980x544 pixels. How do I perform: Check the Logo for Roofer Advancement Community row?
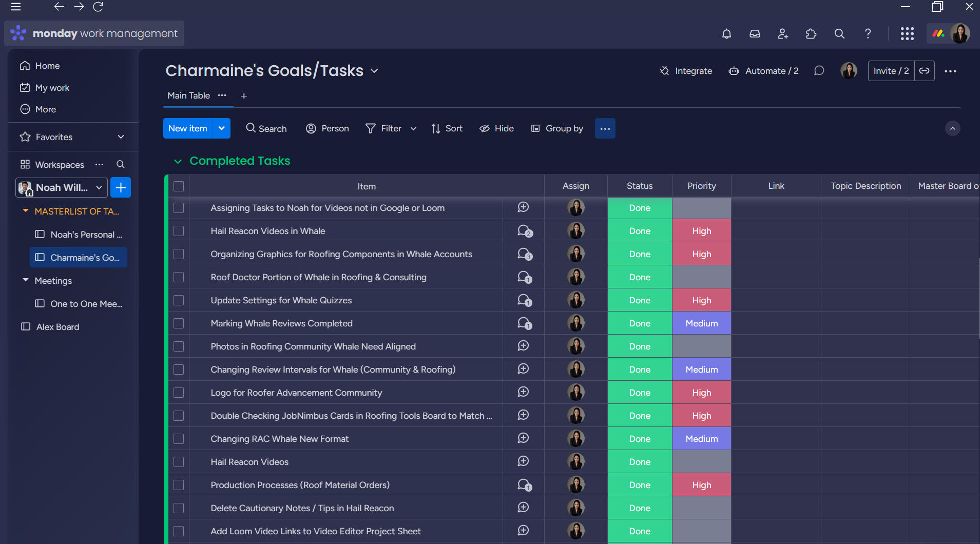(x=179, y=393)
